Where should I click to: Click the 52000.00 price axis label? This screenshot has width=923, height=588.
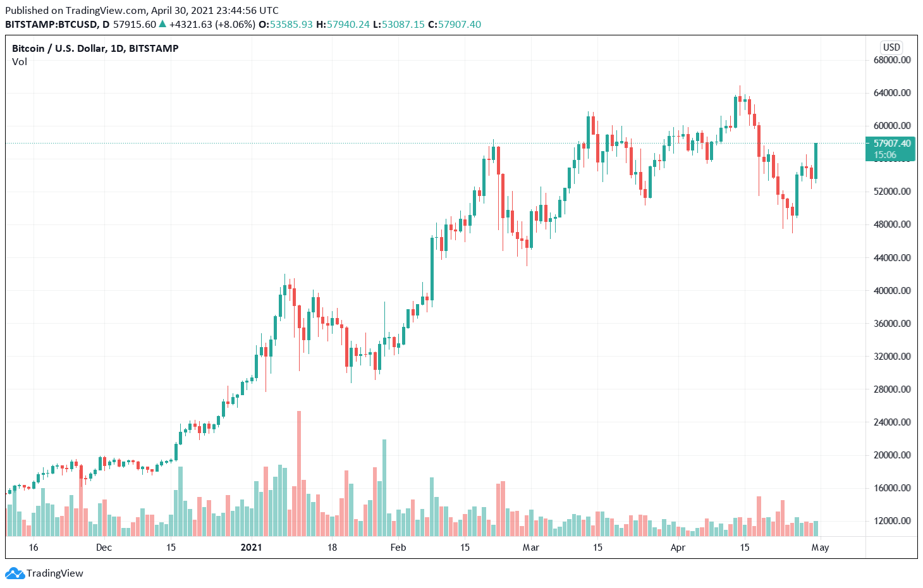[892, 192]
